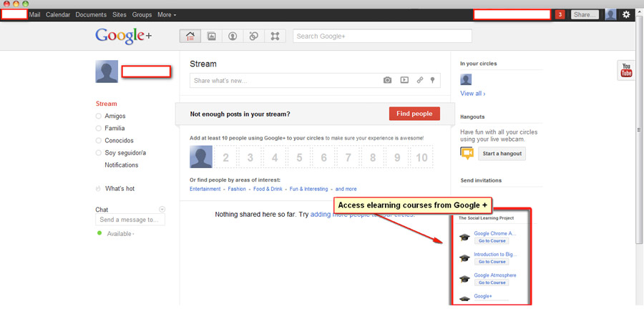This screenshot has width=644, height=329.
Task: Click the browser vertical scrollbar
Action: pos(639,129)
